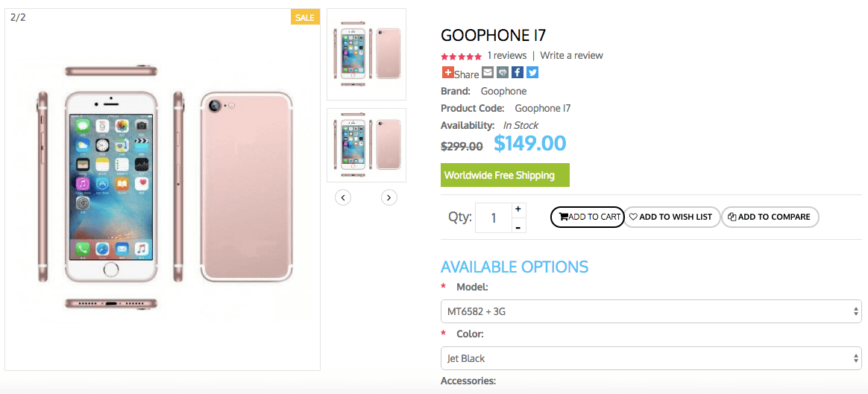Open the Goophone brand link
868x394 pixels.
(503, 91)
